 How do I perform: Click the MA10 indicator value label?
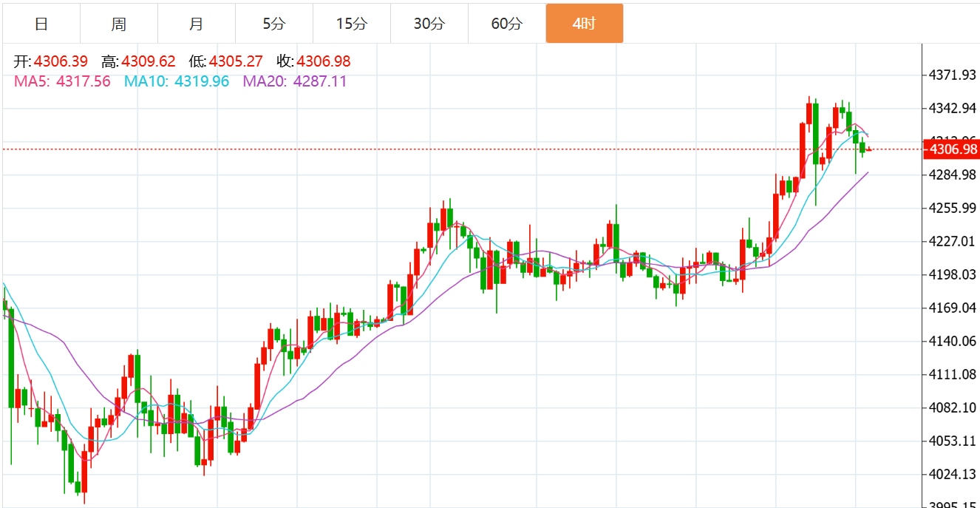pyautogui.click(x=176, y=81)
